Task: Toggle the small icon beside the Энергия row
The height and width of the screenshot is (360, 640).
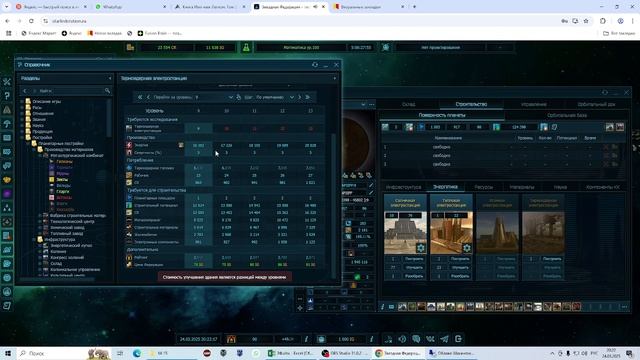Action: (181, 145)
